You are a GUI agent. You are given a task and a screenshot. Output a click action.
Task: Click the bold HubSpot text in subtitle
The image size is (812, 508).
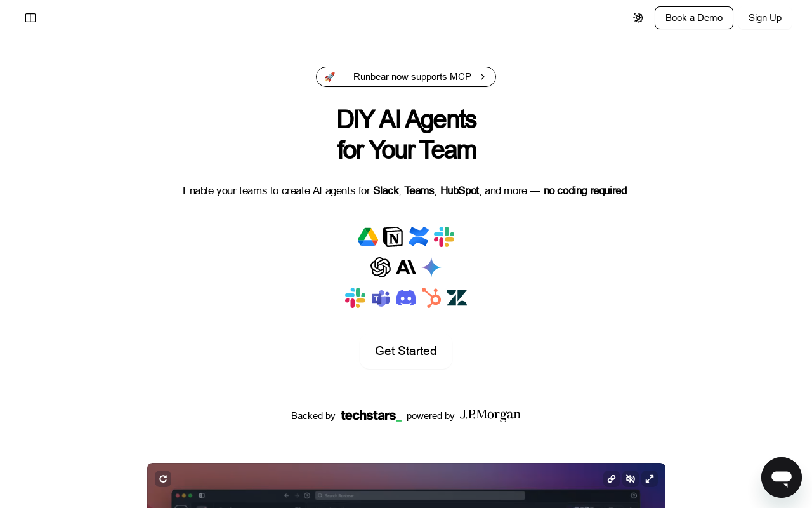coord(459,190)
